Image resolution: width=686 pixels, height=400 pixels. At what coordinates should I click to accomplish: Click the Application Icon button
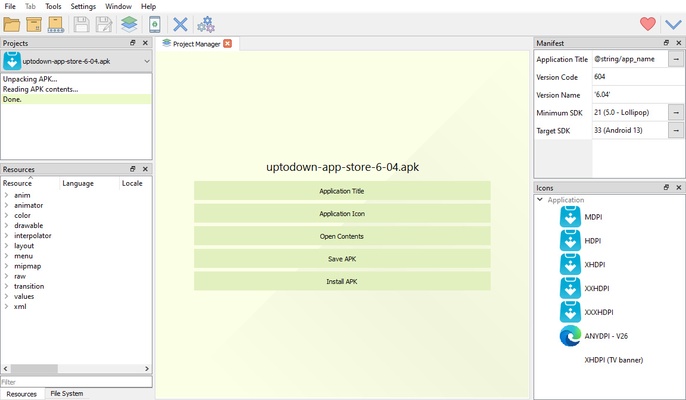342,214
